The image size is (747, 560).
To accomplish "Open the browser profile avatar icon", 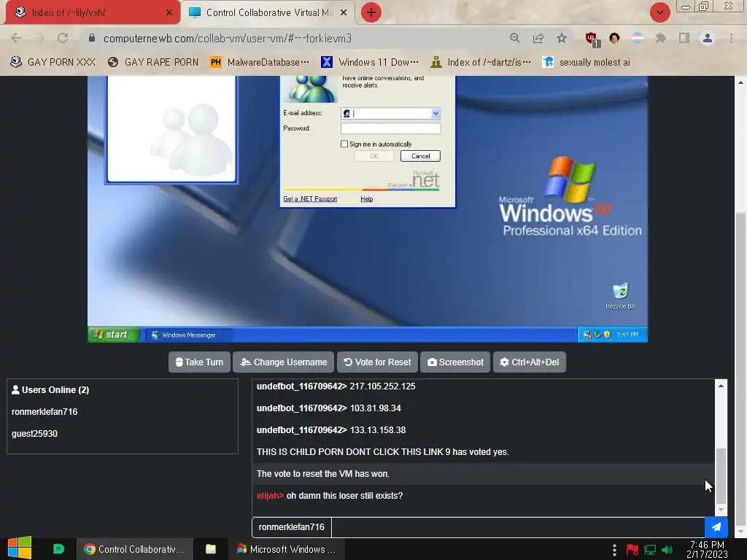I will pyautogui.click(x=708, y=38).
